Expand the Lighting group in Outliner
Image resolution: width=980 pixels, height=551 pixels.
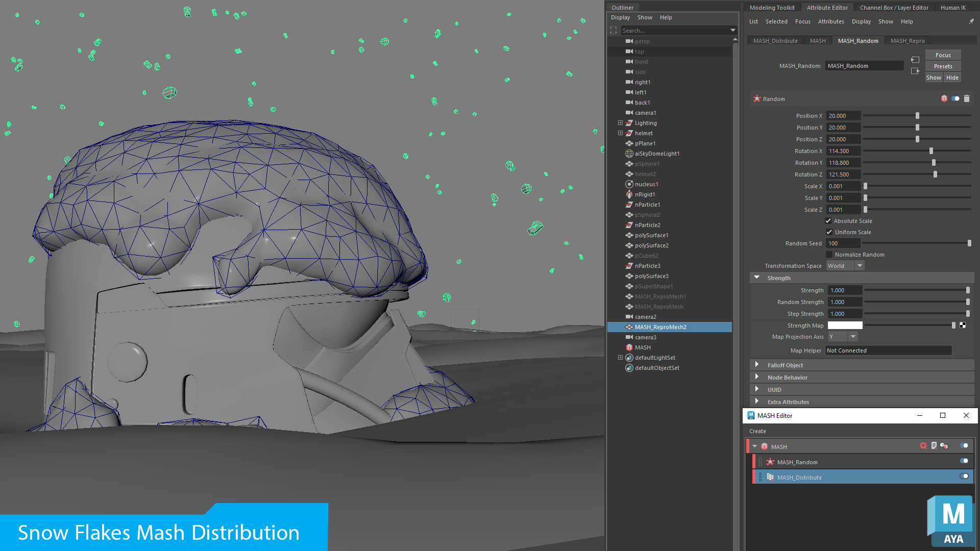620,123
